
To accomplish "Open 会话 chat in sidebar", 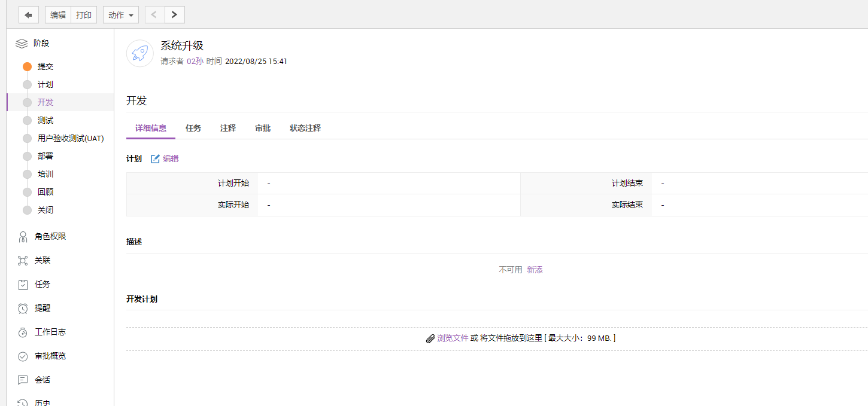I will (43, 380).
